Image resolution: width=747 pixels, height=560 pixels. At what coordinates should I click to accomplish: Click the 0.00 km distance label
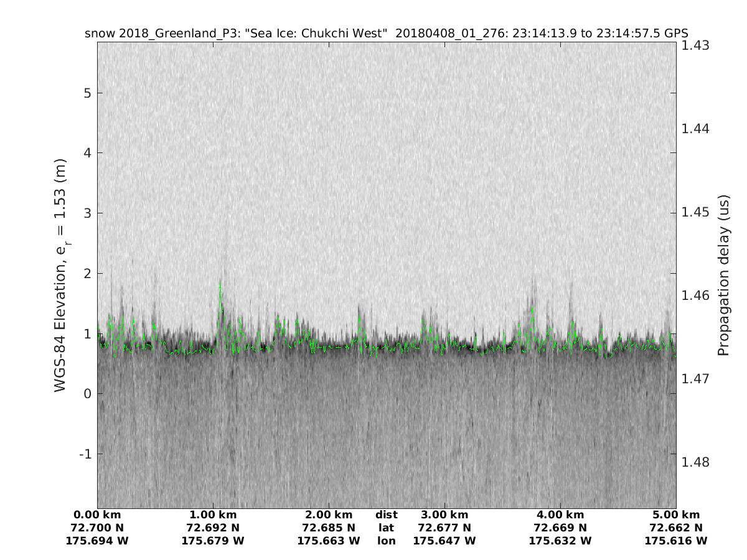(x=97, y=515)
